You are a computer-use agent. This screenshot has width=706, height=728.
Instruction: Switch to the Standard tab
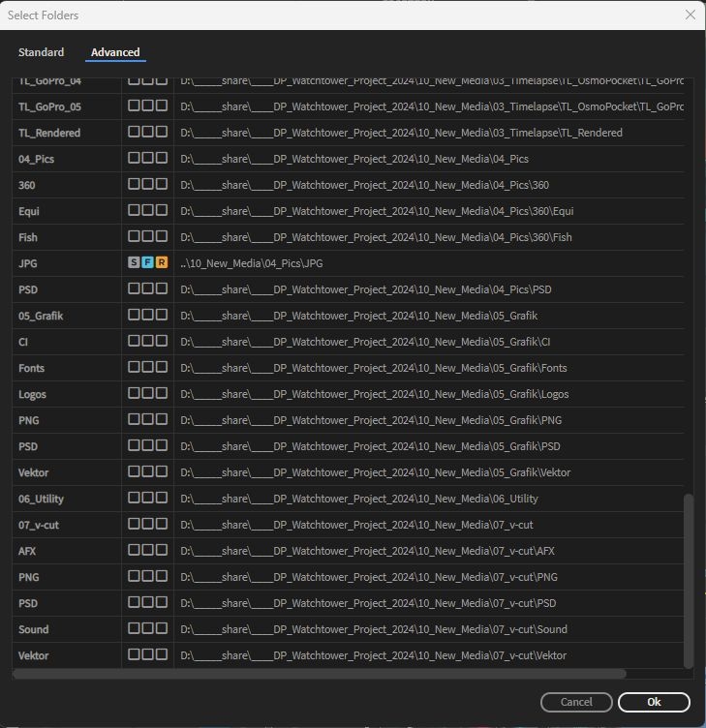tap(41, 52)
